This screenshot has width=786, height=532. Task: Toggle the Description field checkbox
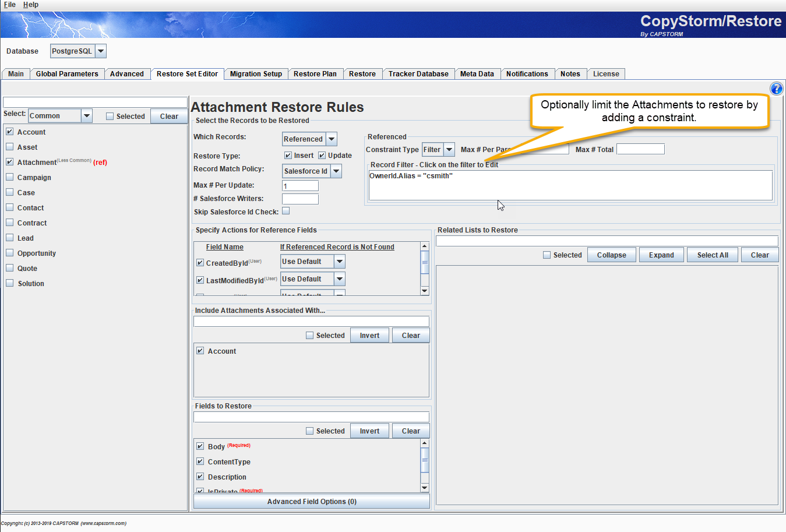[200, 477]
